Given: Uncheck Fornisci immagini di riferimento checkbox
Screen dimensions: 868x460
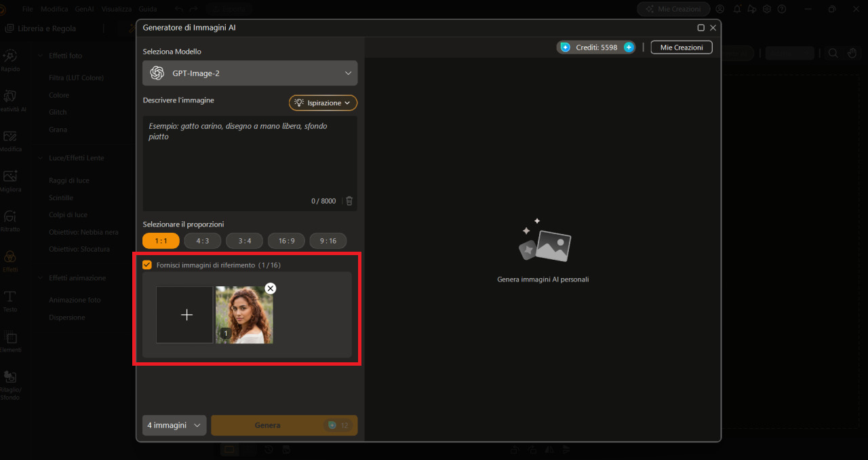Looking at the screenshot, I should [147, 265].
